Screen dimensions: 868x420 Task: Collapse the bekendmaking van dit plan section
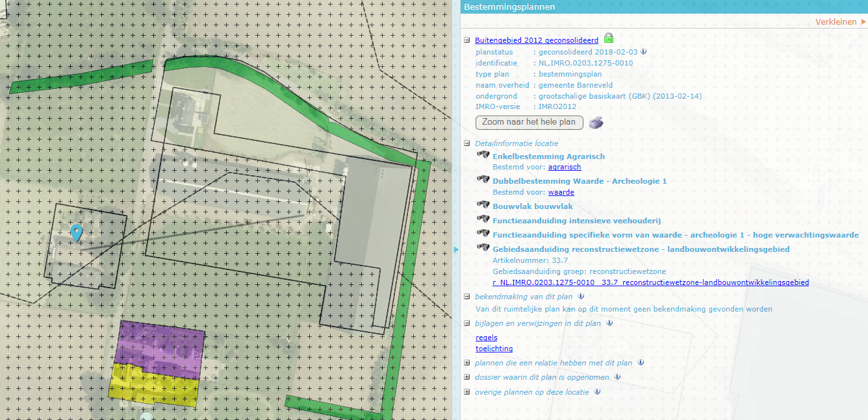coord(467,297)
